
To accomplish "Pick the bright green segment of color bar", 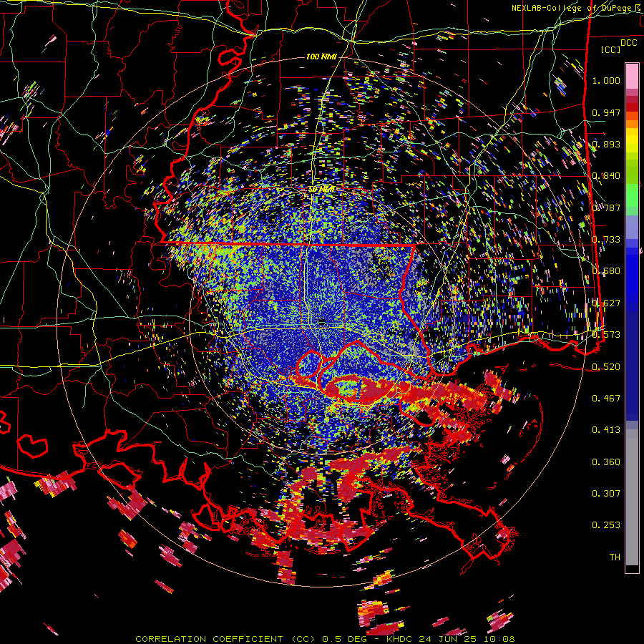I will point(632,195).
